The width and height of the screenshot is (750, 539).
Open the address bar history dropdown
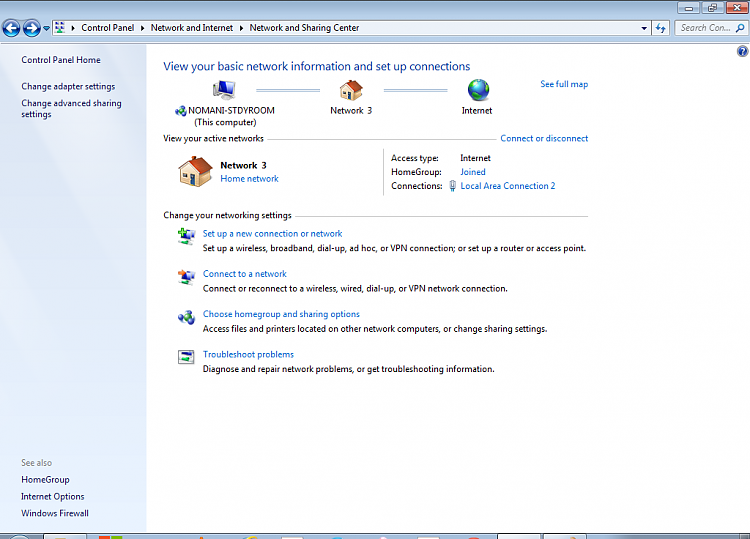(644, 28)
